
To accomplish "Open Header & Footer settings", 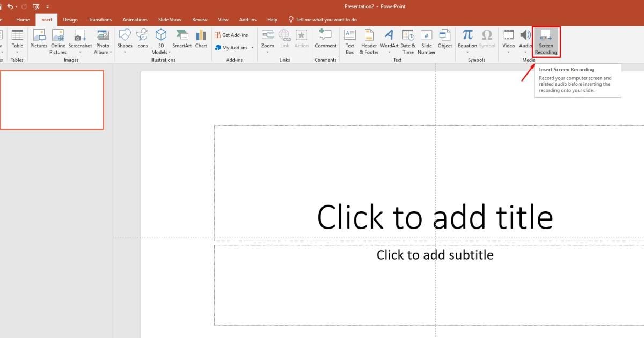I will click(369, 41).
